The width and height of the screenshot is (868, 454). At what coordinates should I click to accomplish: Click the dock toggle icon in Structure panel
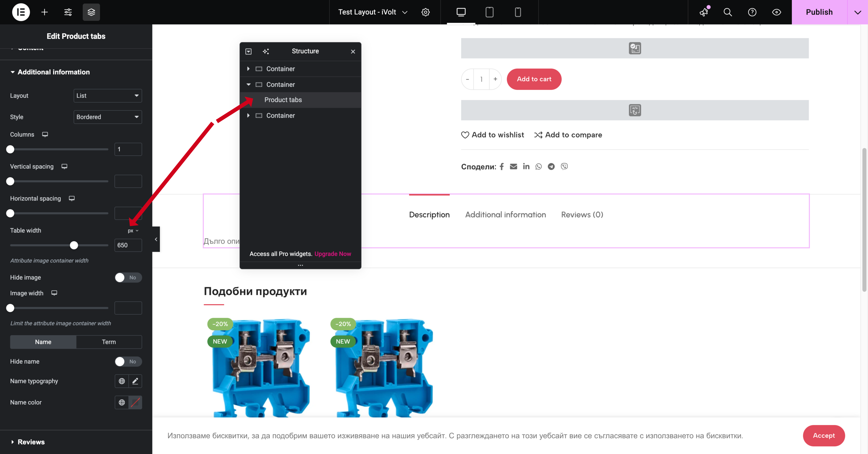coord(248,51)
